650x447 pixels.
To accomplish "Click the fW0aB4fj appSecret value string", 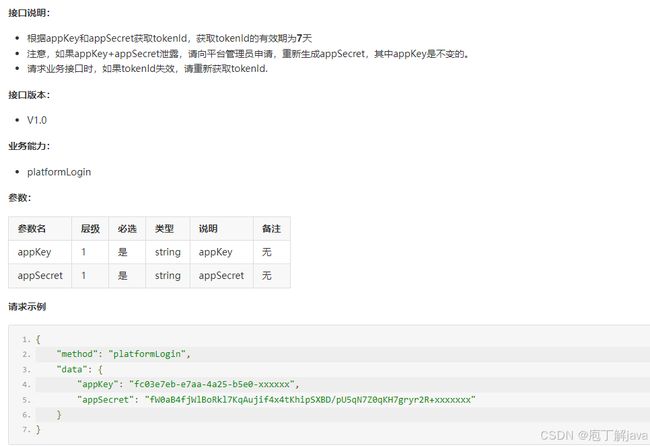I will pos(310,400).
